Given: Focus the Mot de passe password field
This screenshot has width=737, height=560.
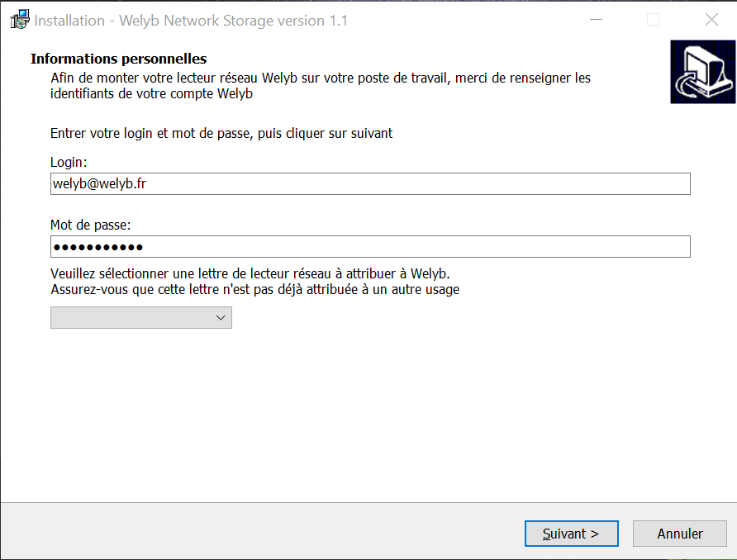Looking at the screenshot, I should pos(370,247).
